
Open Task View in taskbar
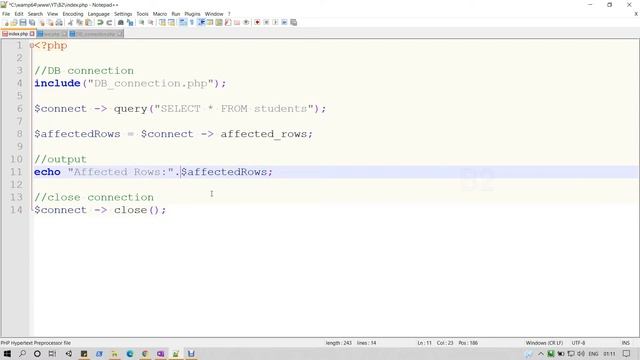(52, 354)
